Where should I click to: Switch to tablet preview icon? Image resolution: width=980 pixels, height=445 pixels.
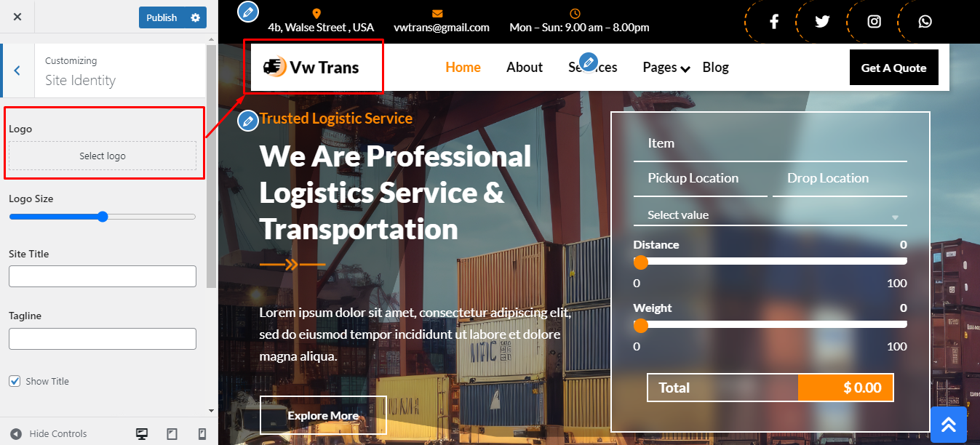tap(172, 434)
